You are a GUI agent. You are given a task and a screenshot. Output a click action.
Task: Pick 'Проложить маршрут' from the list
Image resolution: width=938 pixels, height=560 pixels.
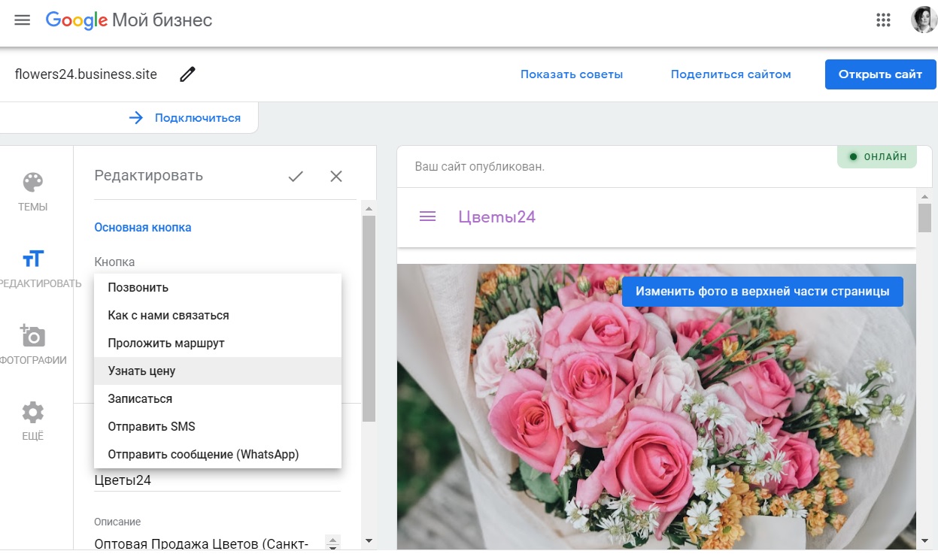point(166,344)
